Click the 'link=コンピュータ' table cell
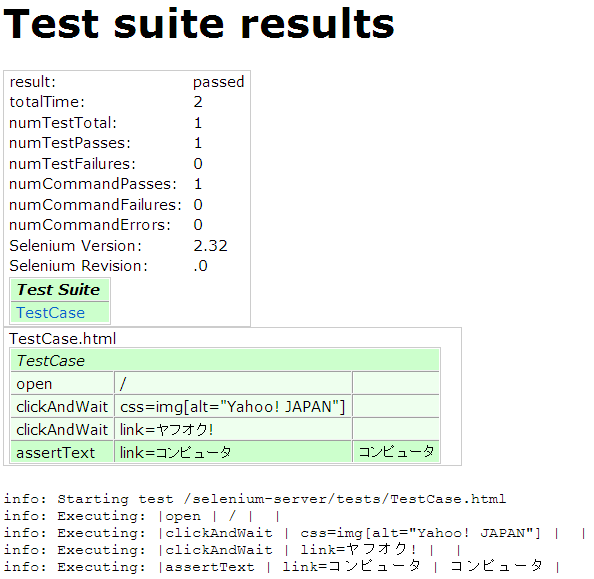The height and width of the screenshot is (579, 594). [233, 452]
